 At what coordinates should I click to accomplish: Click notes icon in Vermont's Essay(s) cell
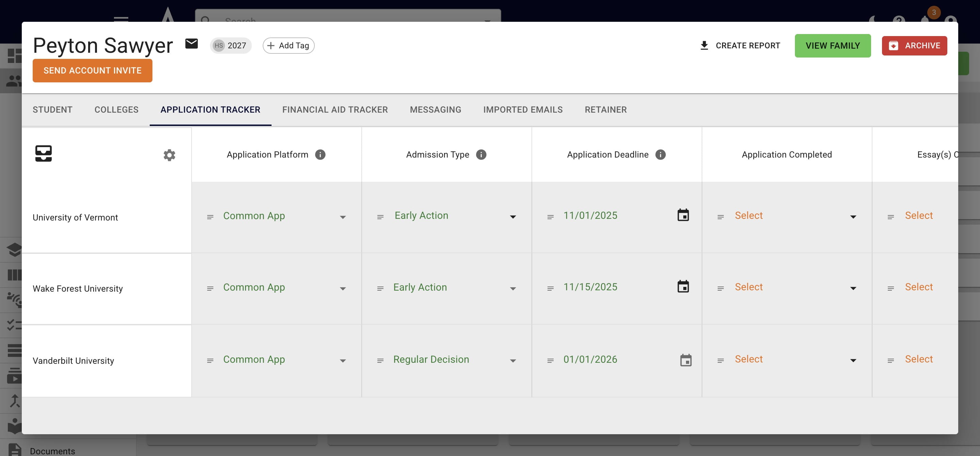pyautogui.click(x=890, y=217)
